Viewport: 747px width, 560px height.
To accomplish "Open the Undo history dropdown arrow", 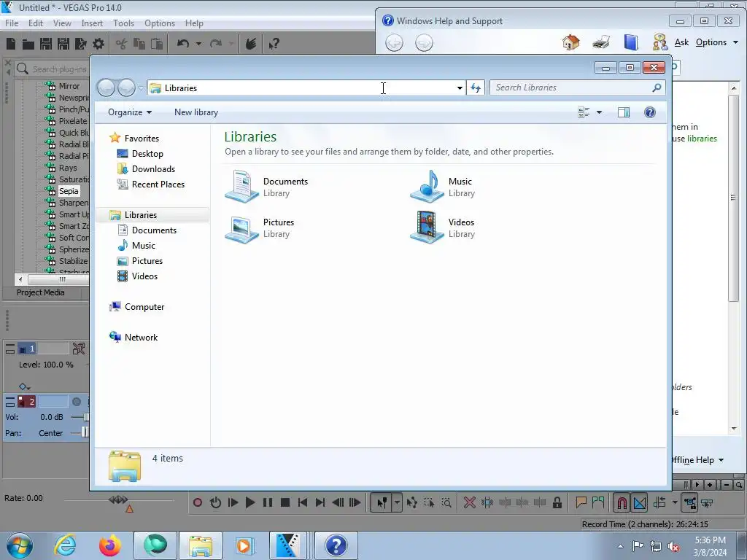I will click(198, 44).
